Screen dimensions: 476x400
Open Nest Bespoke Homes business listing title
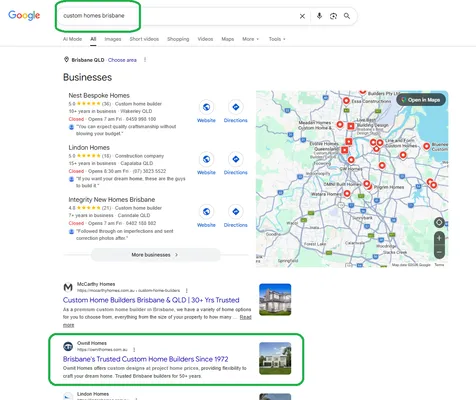point(99,95)
